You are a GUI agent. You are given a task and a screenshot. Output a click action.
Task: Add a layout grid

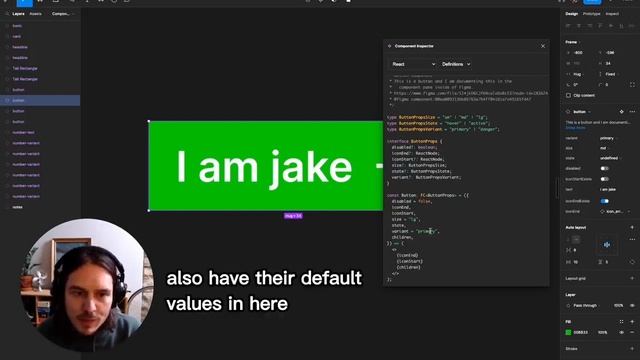point(632,278)
